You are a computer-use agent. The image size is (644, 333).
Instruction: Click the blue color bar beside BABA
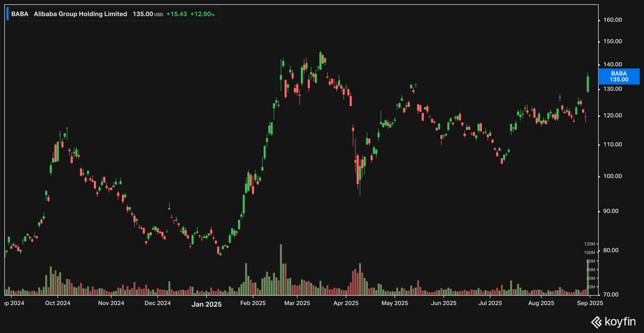[7, 14]
